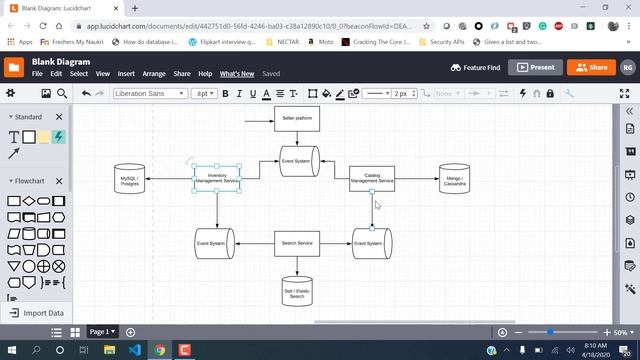Open the layers panel icon on right
Viewport: 640px width, 360px height.
pyautogui.click(x=630, y=220)
